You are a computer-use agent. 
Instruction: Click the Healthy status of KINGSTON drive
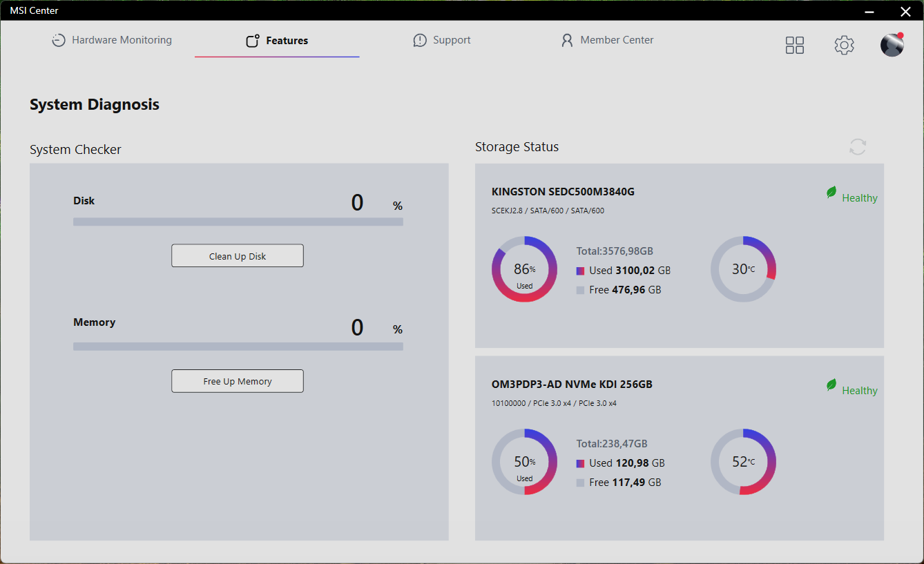point(860,198)
